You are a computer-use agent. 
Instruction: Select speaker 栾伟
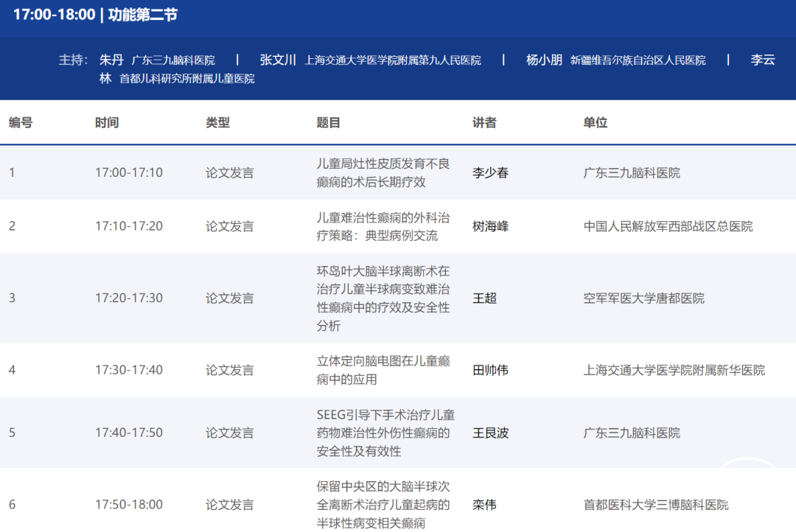(484, 505)
